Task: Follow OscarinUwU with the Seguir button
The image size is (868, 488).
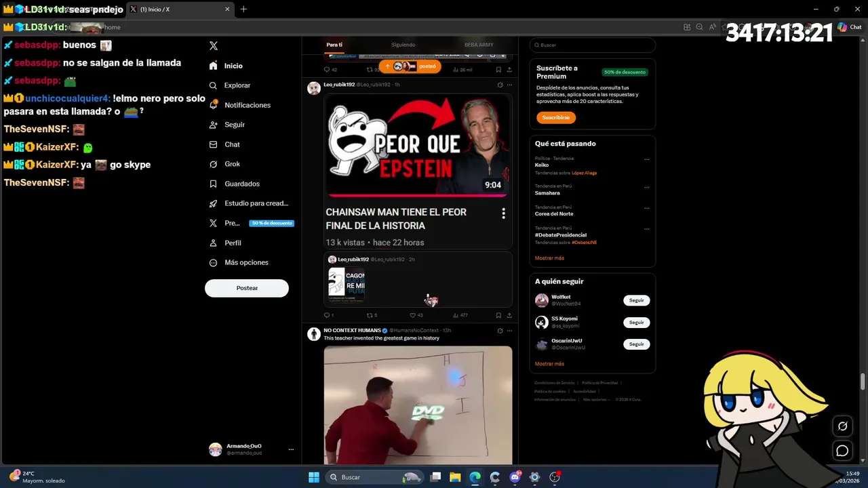Action: click(x=637, y=344)
